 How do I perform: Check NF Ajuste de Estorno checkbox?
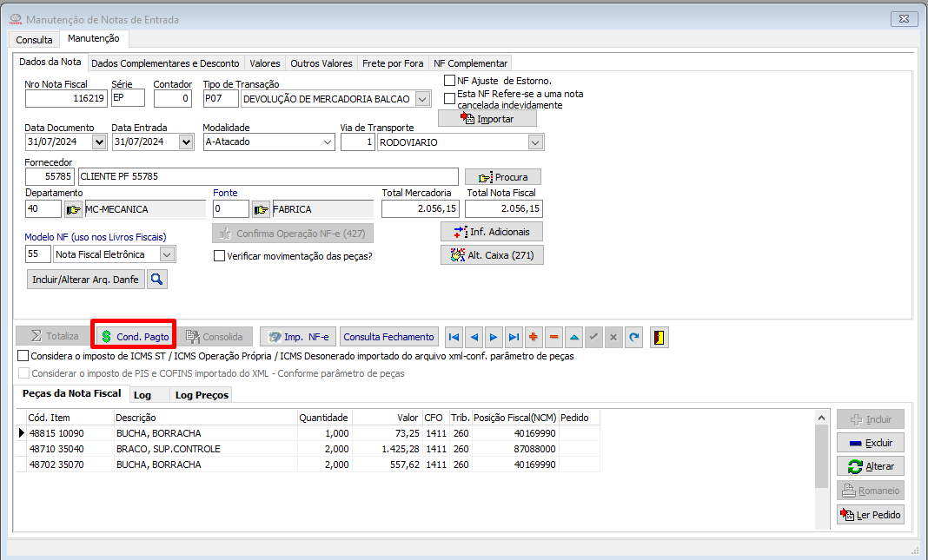450,81
